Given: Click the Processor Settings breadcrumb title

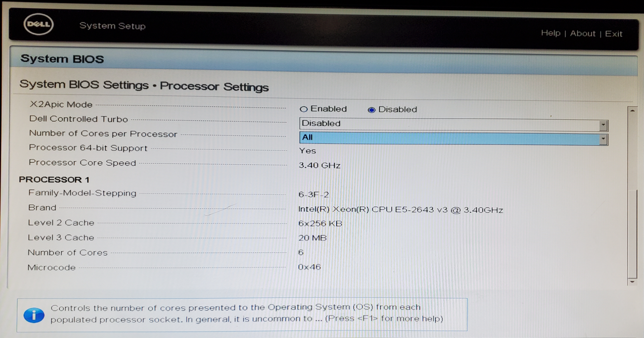Looking at the screenshot, I should [x=214, y=87].
